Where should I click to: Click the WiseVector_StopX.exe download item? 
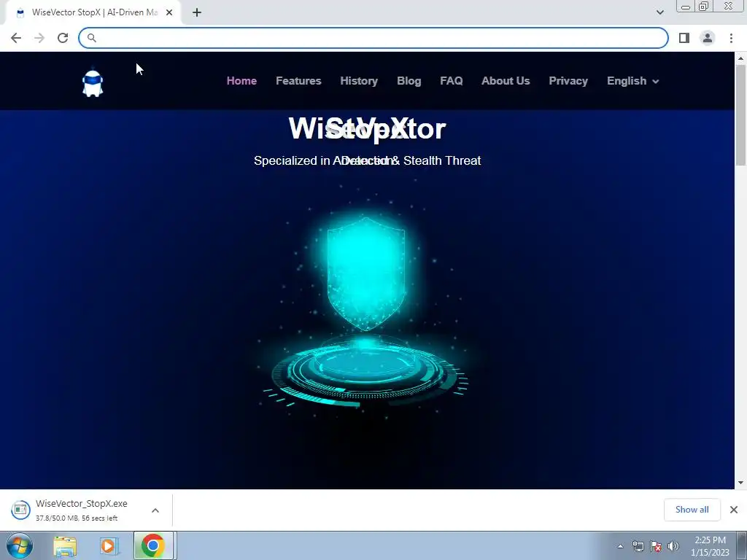86,510
